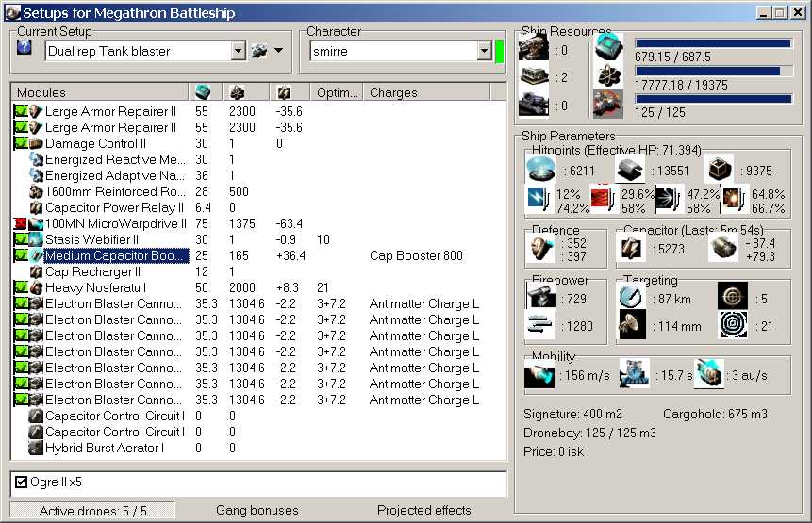
Task: Click the third hardpoint icon showing 0
Action: (534, 104)
